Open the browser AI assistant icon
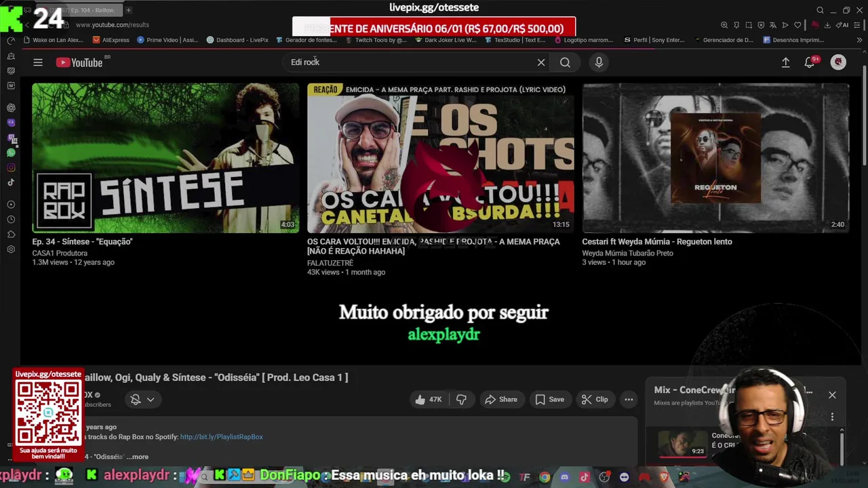 click(x=842, y=25)
